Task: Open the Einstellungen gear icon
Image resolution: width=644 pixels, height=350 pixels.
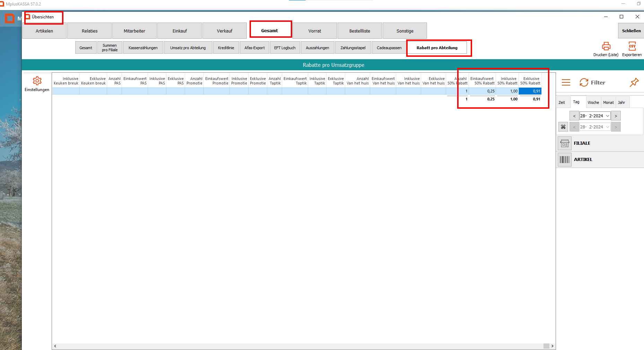Action: click(x=37, y=81)
